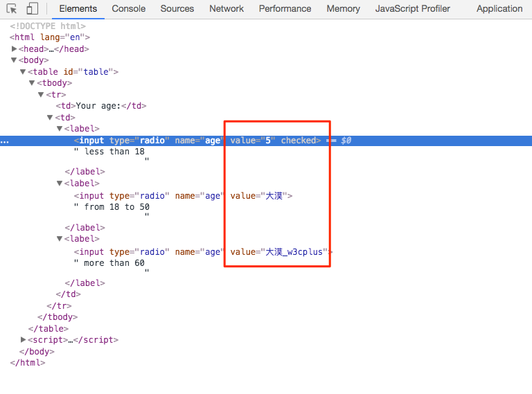Collapse the body node
The height and width of the screenshot is (394, 532).
click(14, 60)
